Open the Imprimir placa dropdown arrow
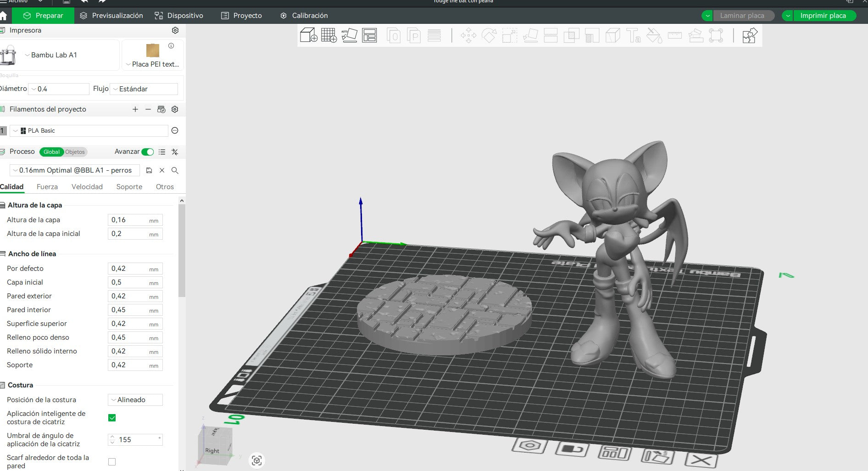Viewport: 868px width, 471px height. 788,16
